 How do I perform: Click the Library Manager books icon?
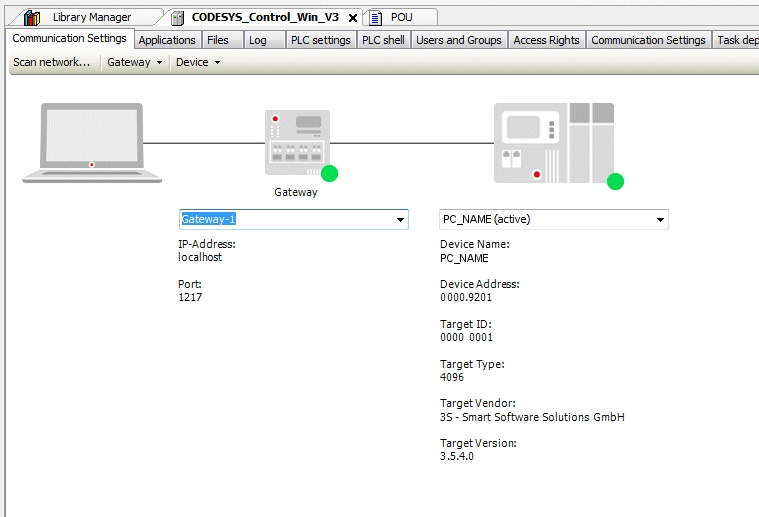32,18
